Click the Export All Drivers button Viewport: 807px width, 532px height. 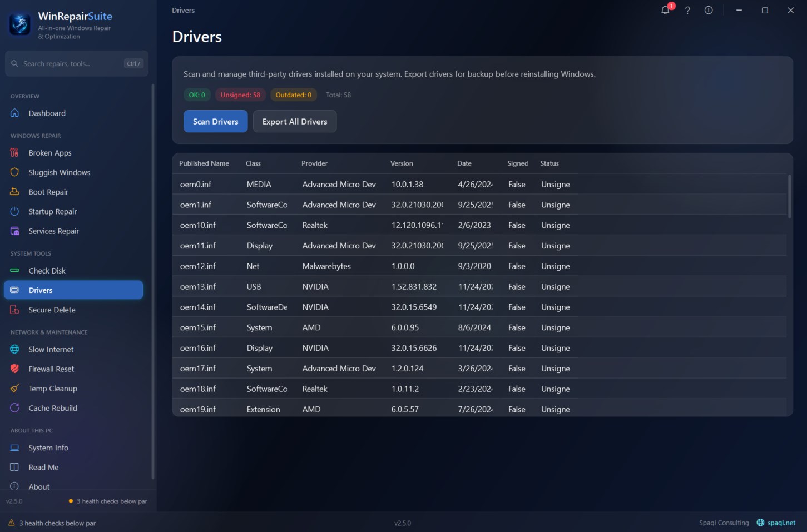(x=295, y=121)
